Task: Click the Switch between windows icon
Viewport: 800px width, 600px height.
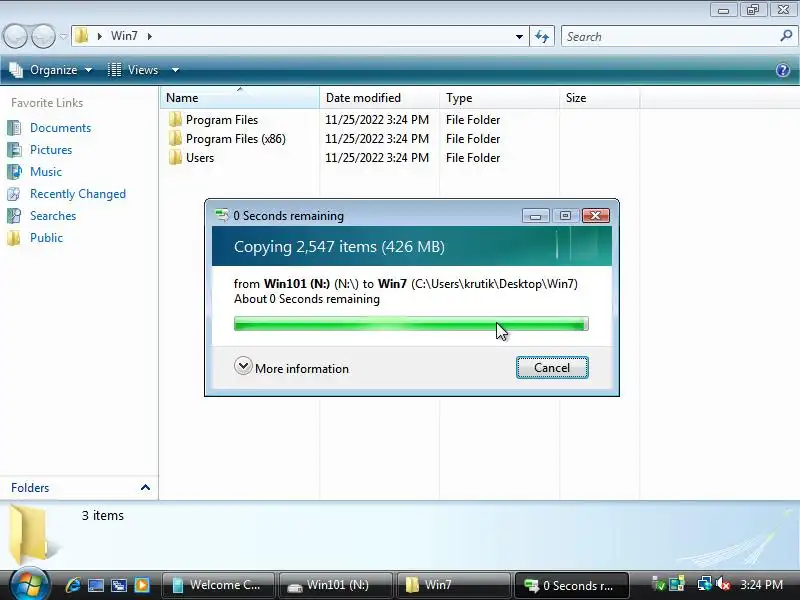Action: [x=119, y=585]
